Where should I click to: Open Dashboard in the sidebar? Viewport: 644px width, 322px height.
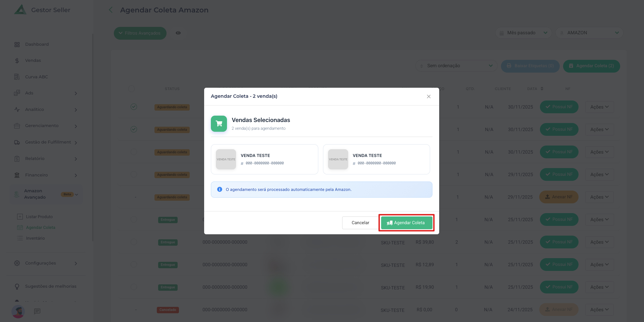[x=37, y=44]
